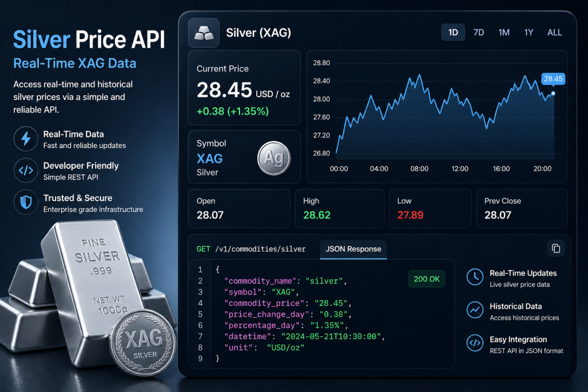
Task: Click the Real-Time XAG Data subtitle
Action: (x=75, y=63)
